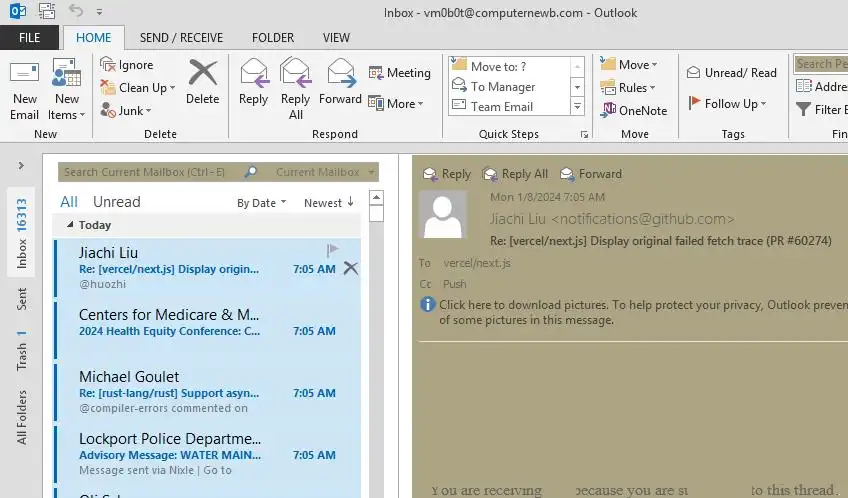Open the Michael Goulet email
The width and height of the screenshot is (848, 498).
(x=207, y=391)
